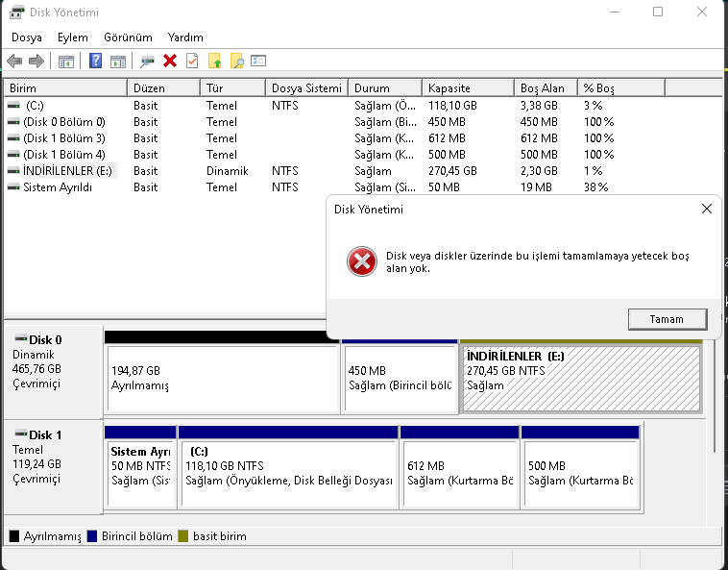
Task: Open the Görünüm menu
Action: pos(128,37)
